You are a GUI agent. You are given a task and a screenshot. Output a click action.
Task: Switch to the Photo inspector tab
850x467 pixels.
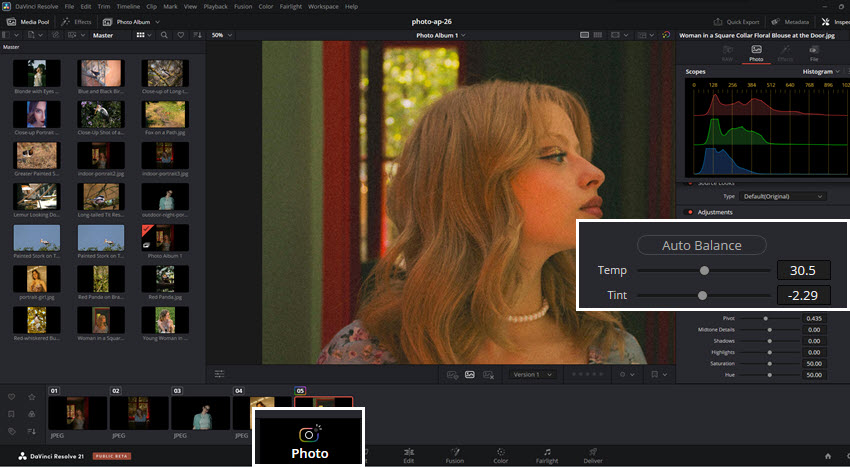(756, 53)
